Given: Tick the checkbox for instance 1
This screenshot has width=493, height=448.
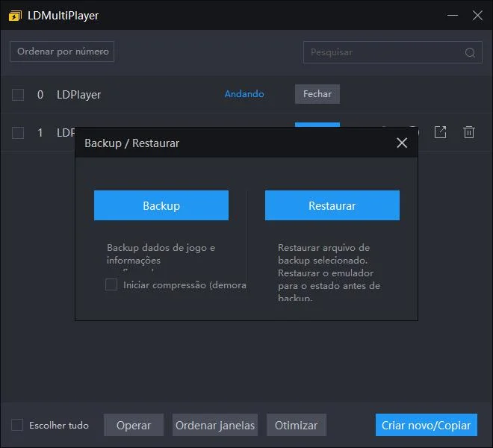Looking at the screenshot, I should [18, 133].
